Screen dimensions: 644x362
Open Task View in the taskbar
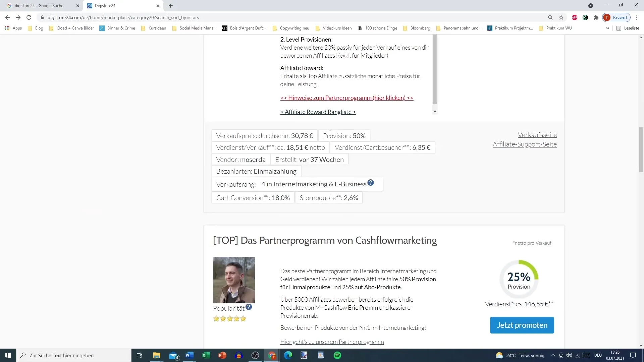tap(140, 355)
